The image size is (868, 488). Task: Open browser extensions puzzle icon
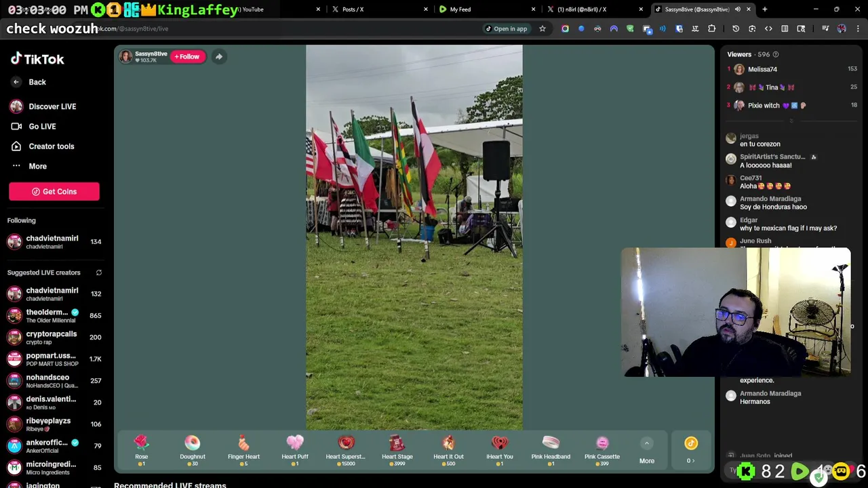point(712,28)
